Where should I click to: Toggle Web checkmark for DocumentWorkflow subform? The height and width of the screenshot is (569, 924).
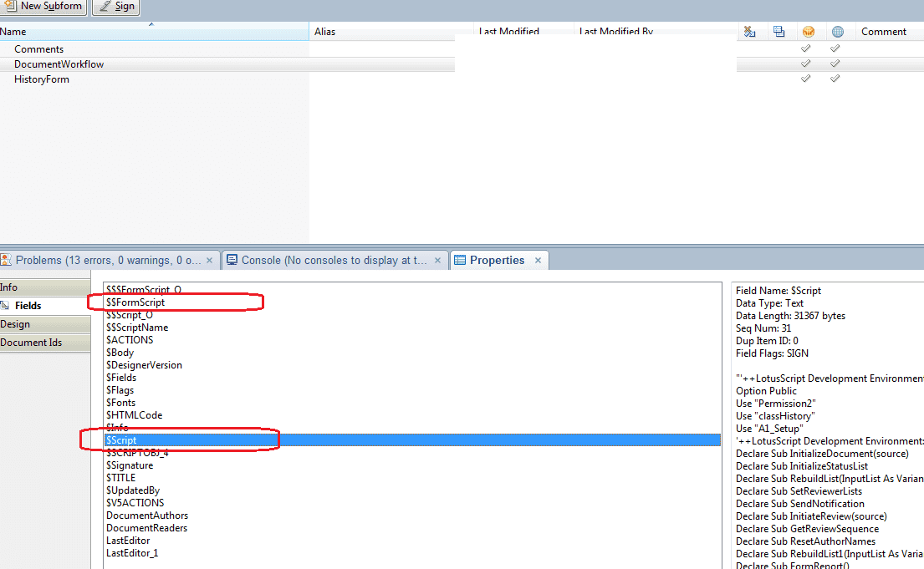pyautogui.click(x=835, y=64)
